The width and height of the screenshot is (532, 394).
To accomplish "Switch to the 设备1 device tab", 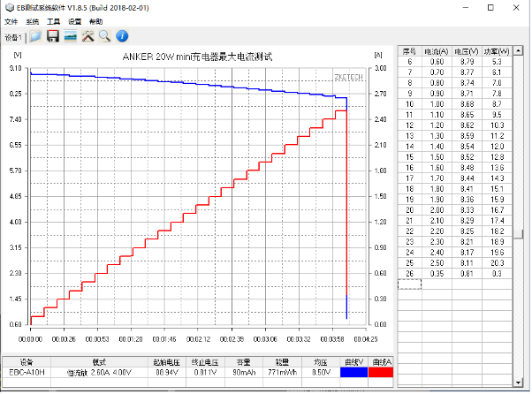I will point(13,37).
